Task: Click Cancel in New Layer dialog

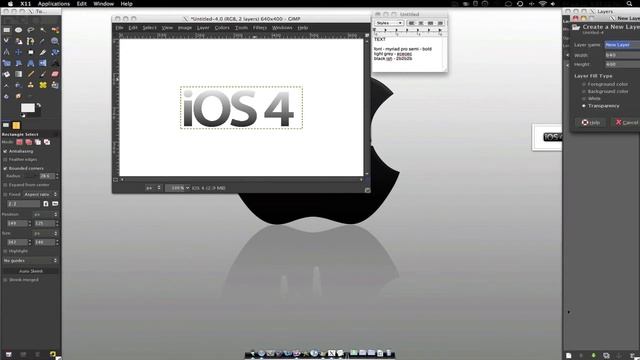Action: click(x=626, y=122)
